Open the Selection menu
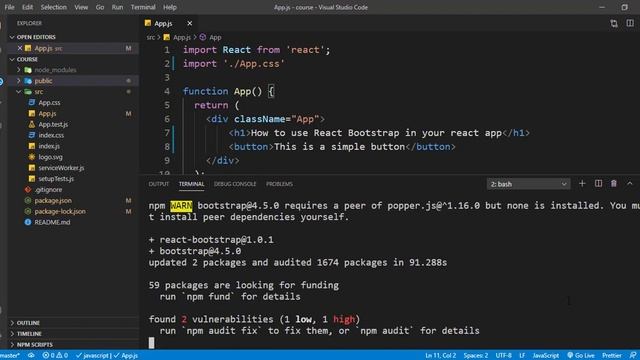 tap(53, 7)
